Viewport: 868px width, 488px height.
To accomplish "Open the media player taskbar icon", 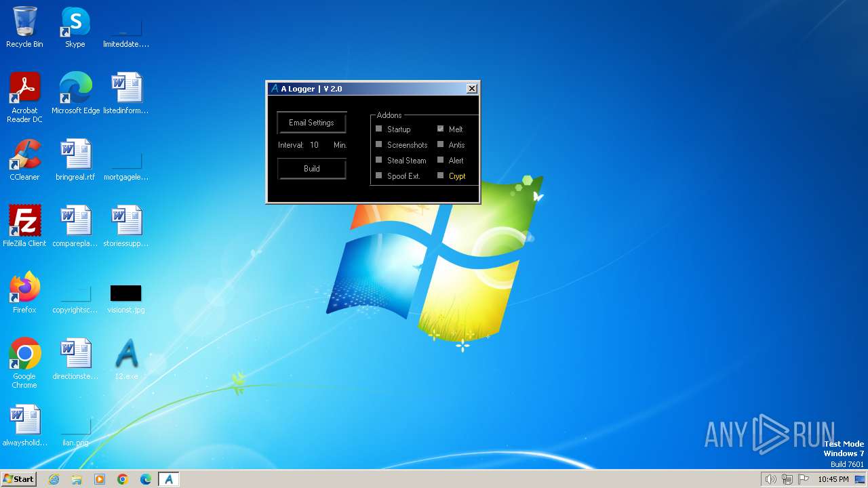I will [x=100, y=479].
